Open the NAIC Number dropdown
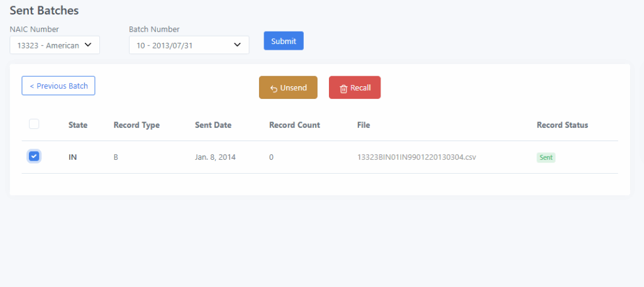Image resolution: width=644 pixels, height=287 pixels. point(55,45)
